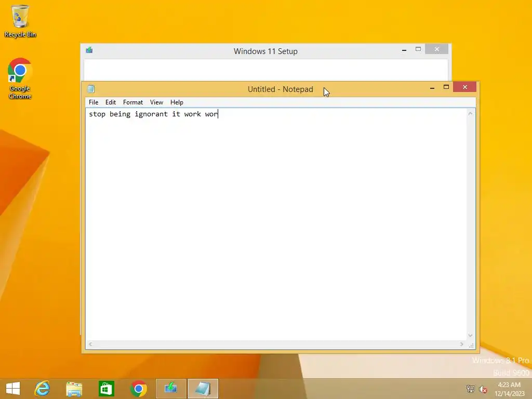Minimize the Windows 11 Setup window
The image size is (532, 399).
(404, 50)
